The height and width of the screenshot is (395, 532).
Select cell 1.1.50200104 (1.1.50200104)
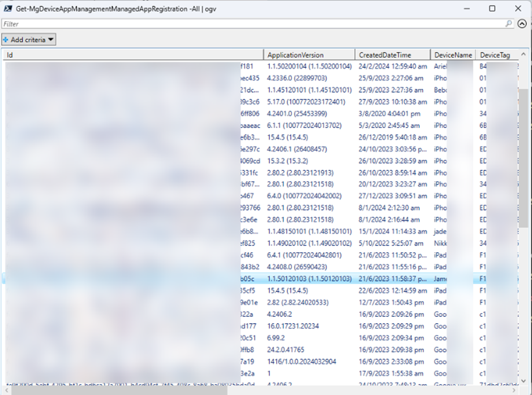click(x=309, y=66)
